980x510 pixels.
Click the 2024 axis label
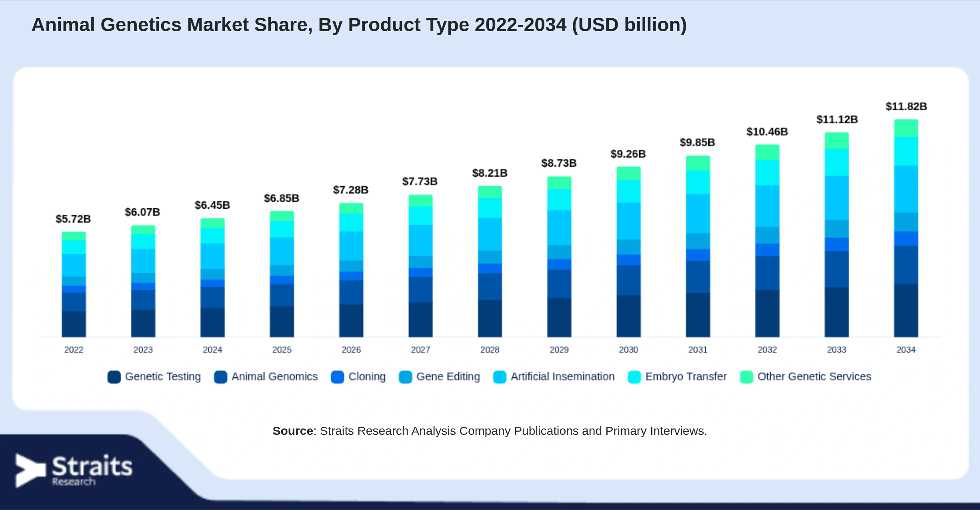(212, 350)
